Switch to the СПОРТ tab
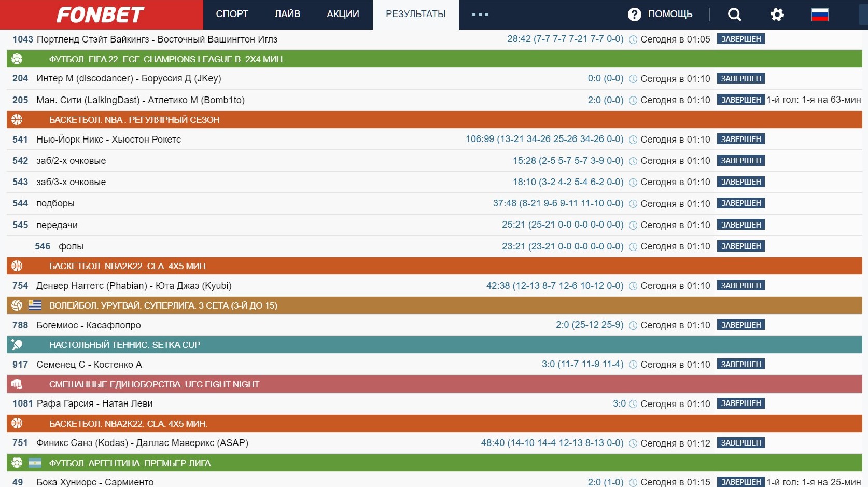Image resolution: width=868 pixels, height=487 pixels. (x=232, y=15)
